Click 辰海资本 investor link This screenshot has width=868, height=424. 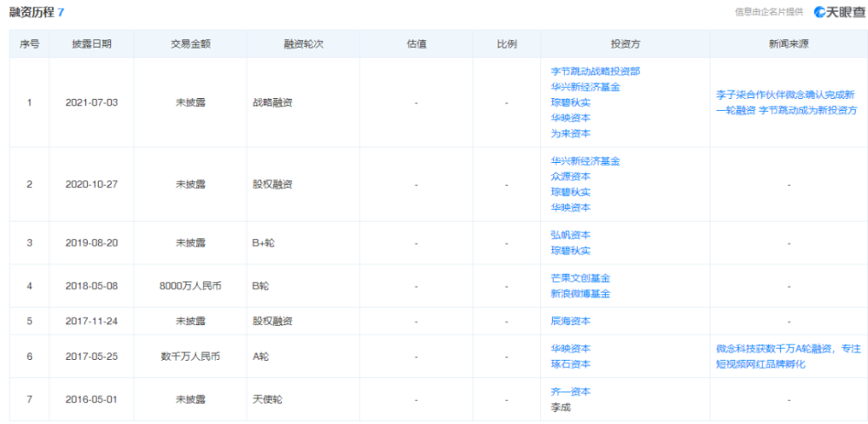(571, 321)
